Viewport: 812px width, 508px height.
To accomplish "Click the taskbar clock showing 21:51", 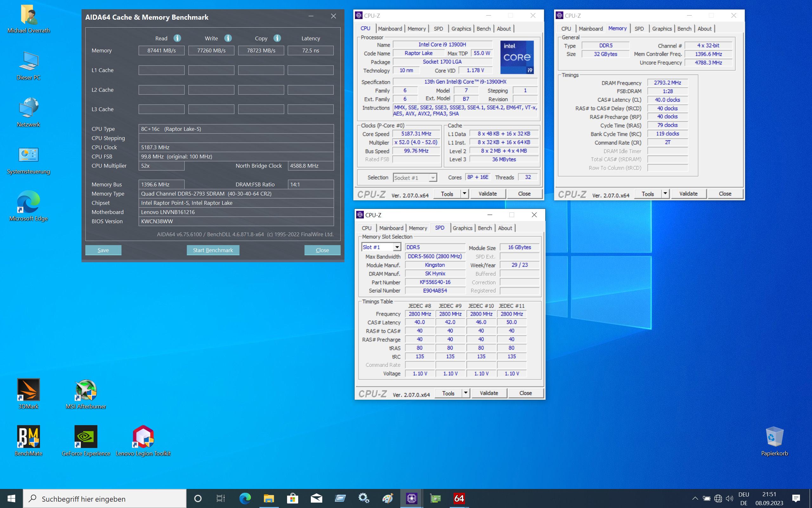I will [769, 494].
